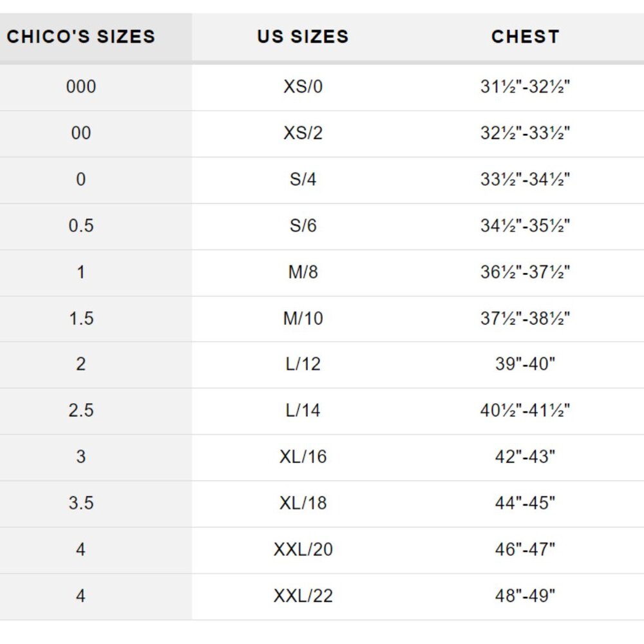The image size is (644, 644).
Task: Click the L/12 US size cell
Action: pyautogui.click(x=303, y=365)
